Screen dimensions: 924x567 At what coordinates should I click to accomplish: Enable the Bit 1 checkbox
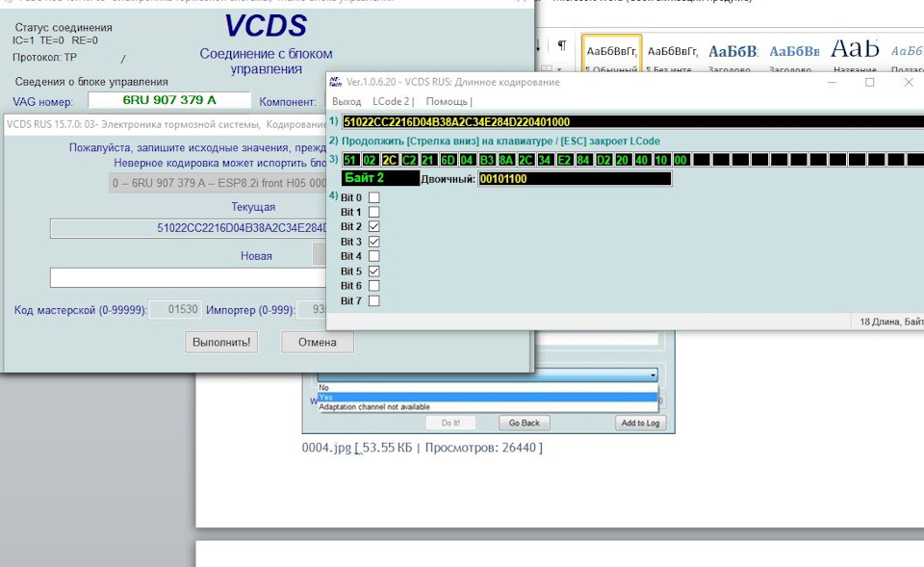pyautogui.click(x=373, y=212)
